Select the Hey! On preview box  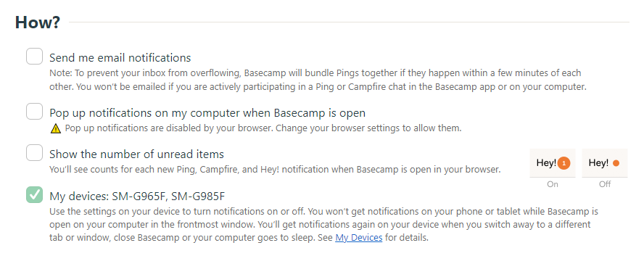point(553,163)
